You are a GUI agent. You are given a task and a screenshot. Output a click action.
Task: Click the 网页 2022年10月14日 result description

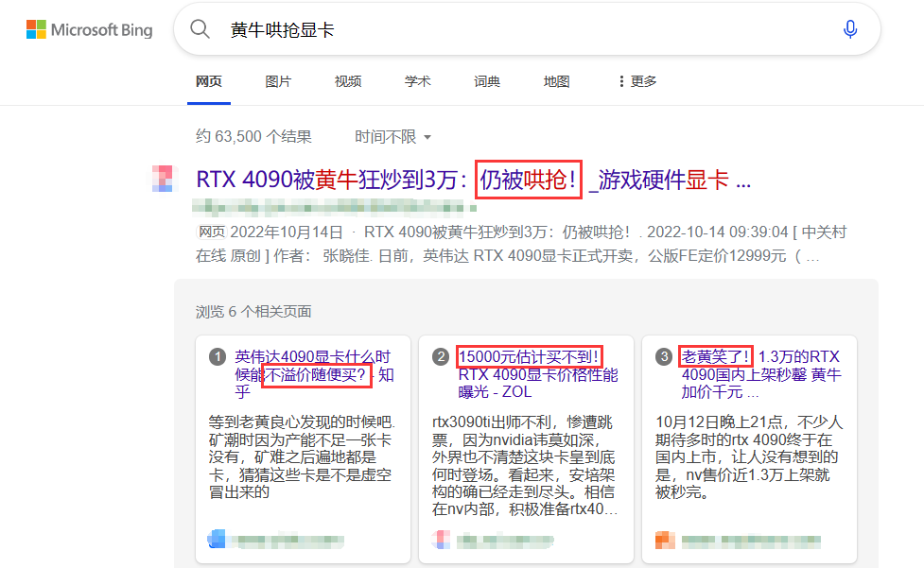[521, 244]
